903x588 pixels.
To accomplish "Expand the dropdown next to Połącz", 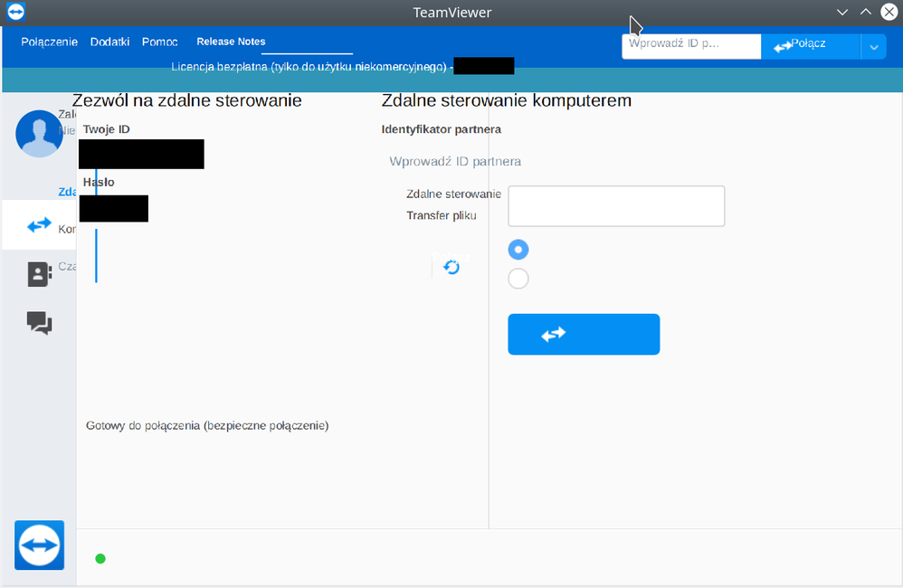I will [x=874, y=47].
